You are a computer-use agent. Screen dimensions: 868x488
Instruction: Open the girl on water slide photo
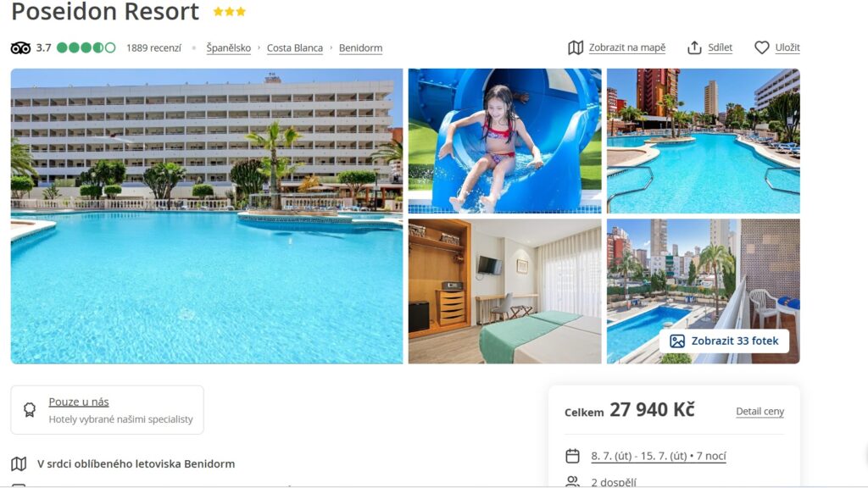(504, 141)
